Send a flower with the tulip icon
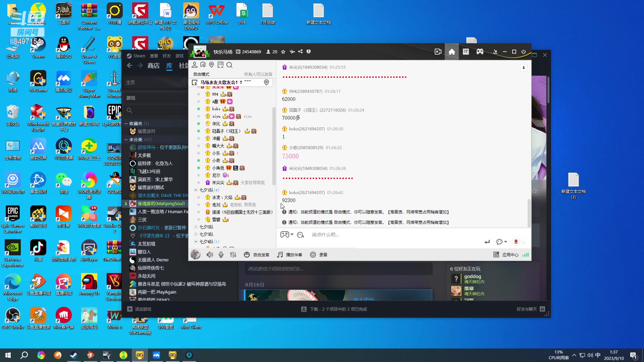The height and width of the screenshot is (362, 644). (x=516, y=242)
